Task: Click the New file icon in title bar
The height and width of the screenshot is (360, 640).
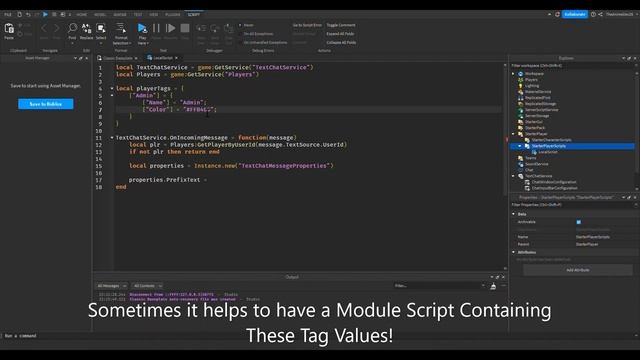Action: (x=19, y=14)
